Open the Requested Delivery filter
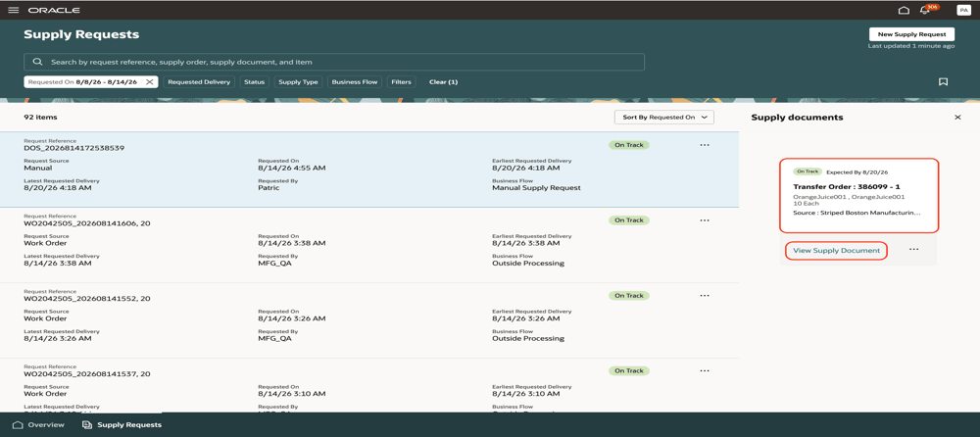Image resolution: width=980 pixels, height=437 pixels. (x=200, y=82)
